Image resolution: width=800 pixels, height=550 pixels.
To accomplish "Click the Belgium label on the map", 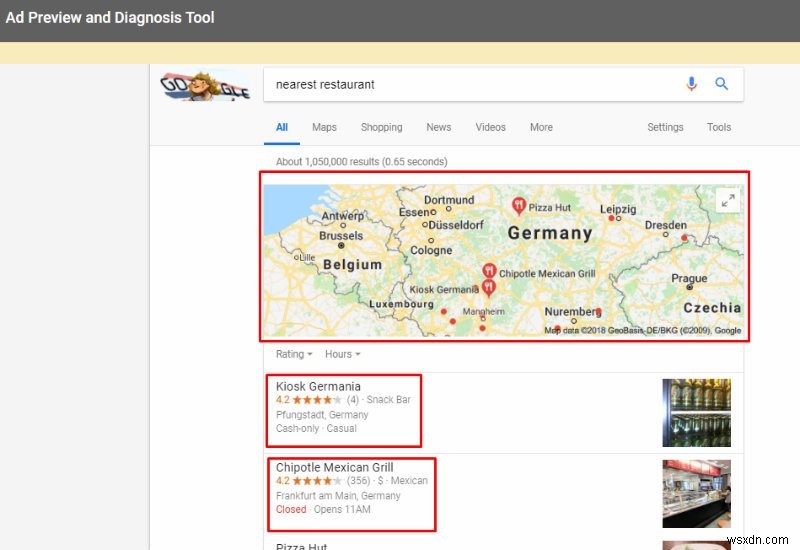I will click(353, 264).
